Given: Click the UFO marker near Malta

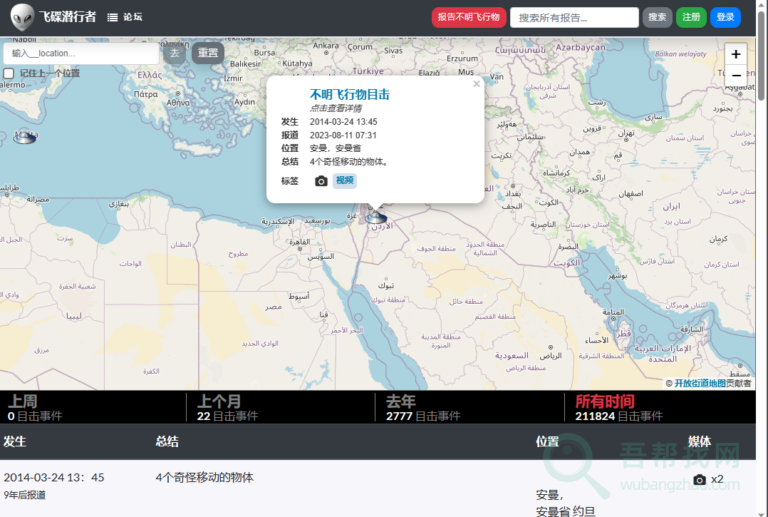Looking at the screenshot, I should point(25,137).
